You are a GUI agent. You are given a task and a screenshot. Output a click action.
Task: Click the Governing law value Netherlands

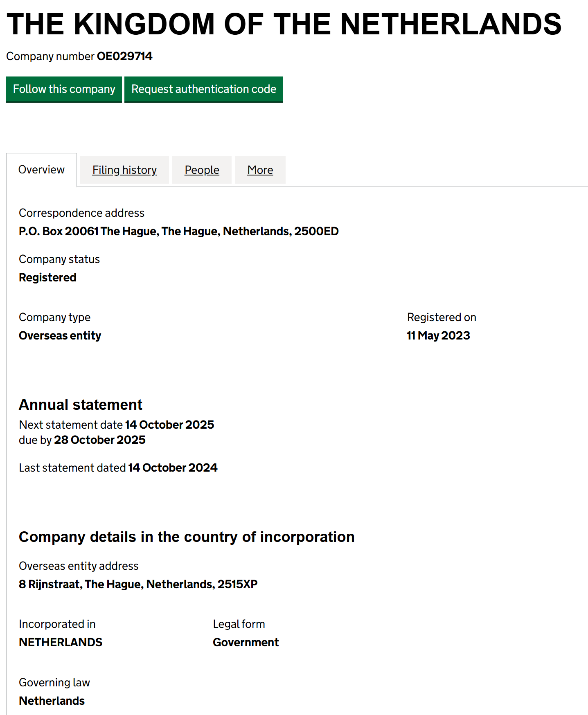(52, 701)
